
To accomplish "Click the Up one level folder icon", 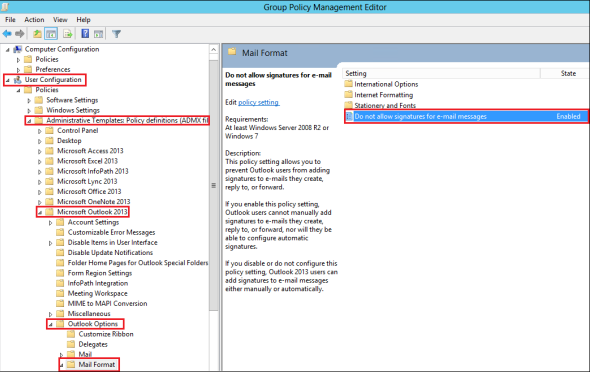I will [x=37, y=34].
